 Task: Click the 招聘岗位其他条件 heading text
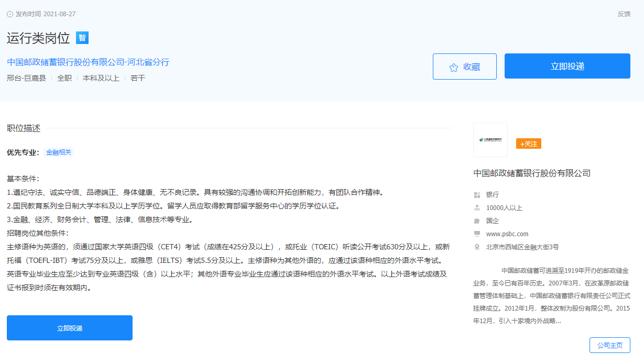38,233
